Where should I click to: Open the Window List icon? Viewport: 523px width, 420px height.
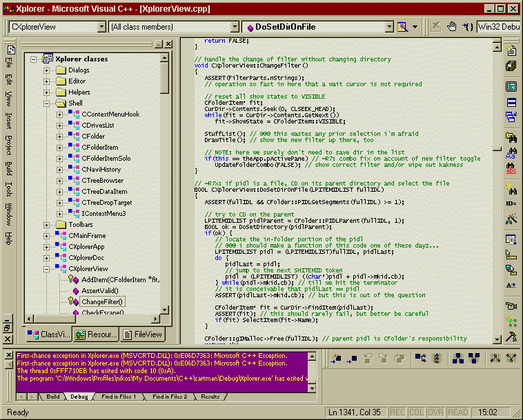[x=511, y=117]
